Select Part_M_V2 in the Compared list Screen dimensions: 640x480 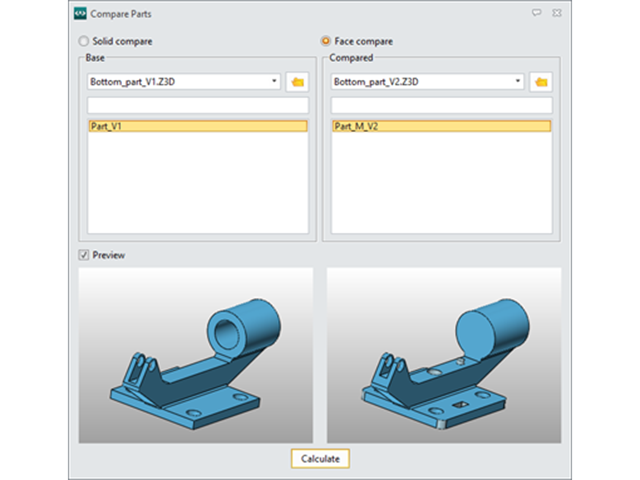point(442,126)
